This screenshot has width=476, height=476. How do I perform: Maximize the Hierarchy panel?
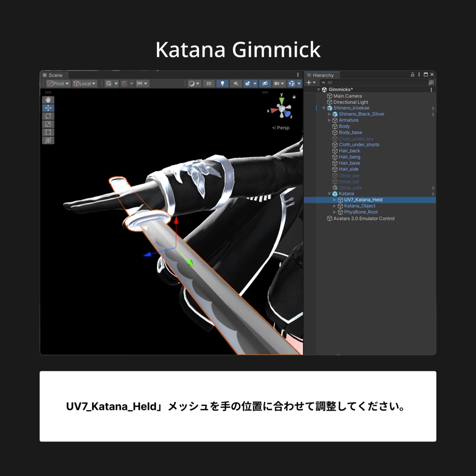coord(426,74)
